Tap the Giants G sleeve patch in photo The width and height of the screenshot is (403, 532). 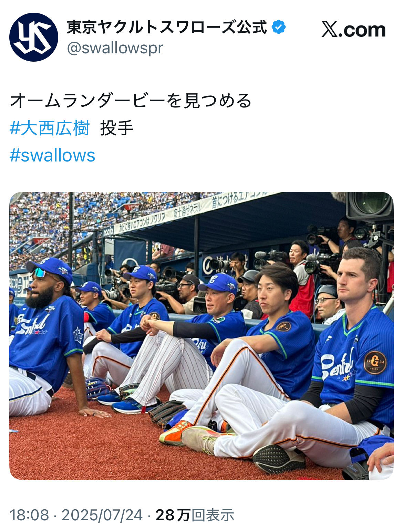[375, 362]
